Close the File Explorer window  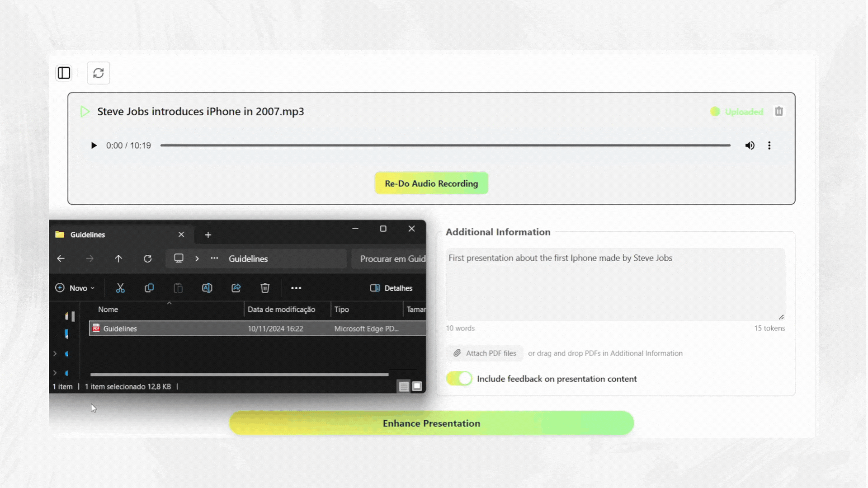[411, 229]
